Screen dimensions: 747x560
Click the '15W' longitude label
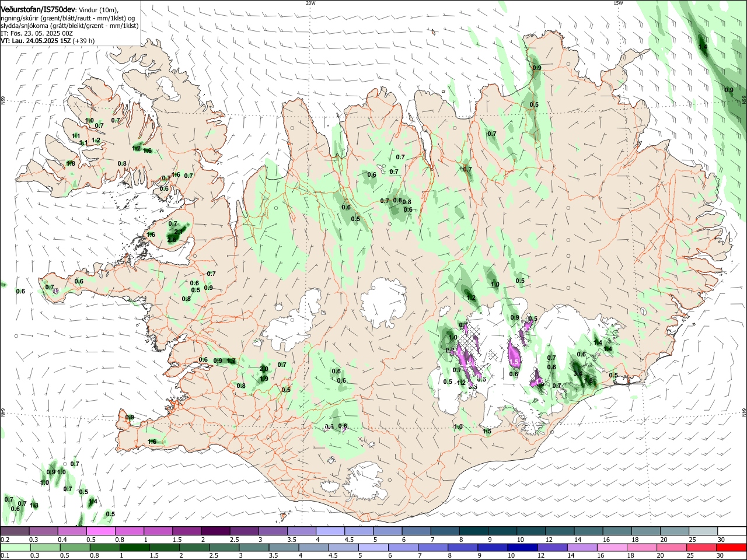coord(617,3)
